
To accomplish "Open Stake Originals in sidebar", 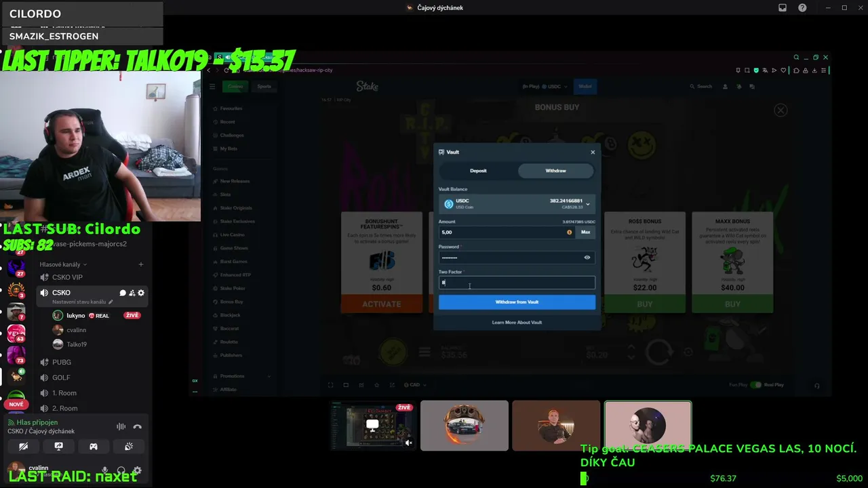I will pos(236,207).
